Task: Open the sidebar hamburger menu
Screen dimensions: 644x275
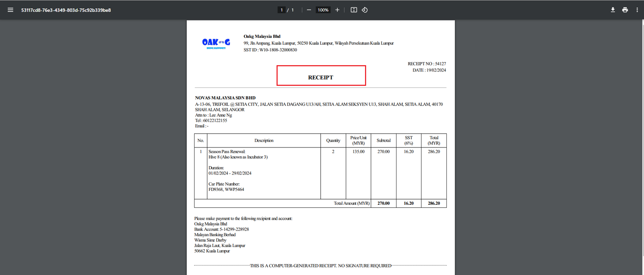Action: [x=10, y=10]
